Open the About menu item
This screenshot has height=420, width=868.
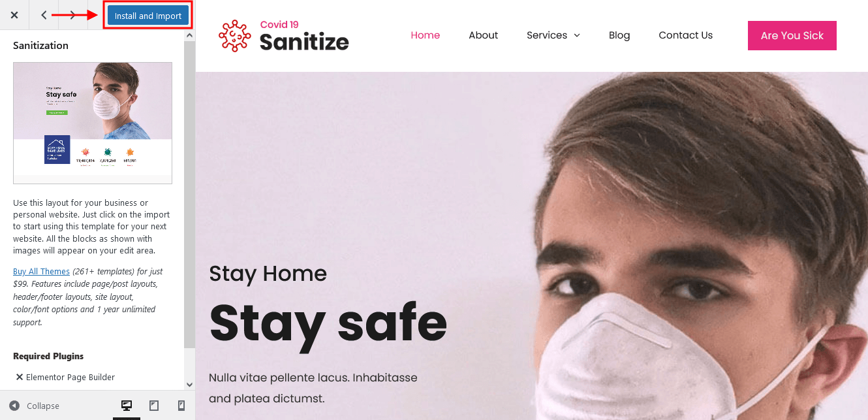point(483,35)
